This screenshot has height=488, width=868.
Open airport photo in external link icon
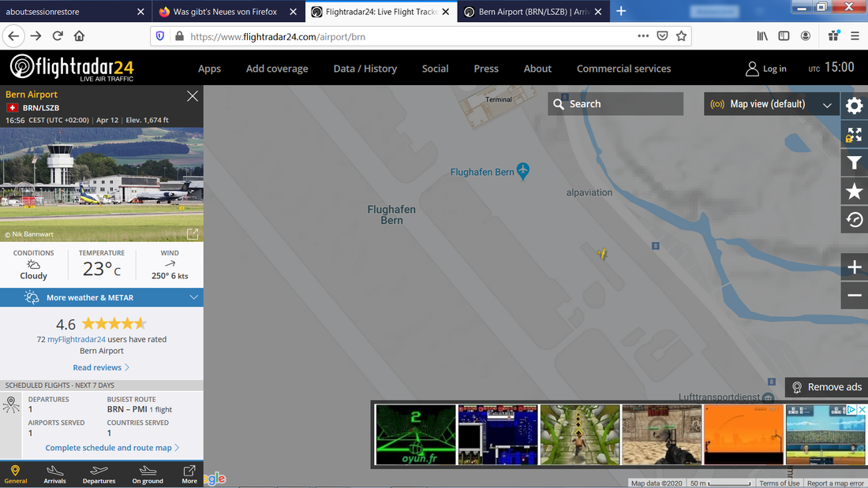tap(192, 234)
